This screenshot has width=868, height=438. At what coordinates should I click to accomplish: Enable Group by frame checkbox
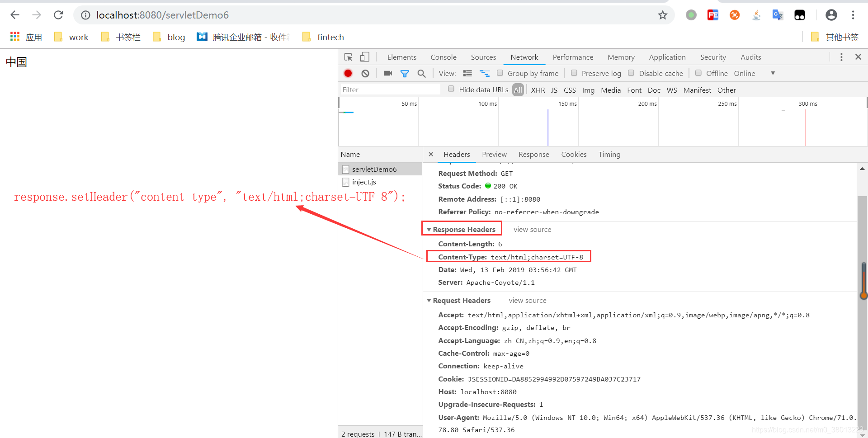coord(500,73)
